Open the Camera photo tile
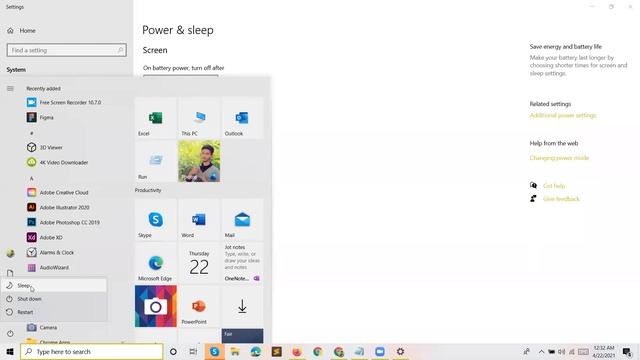The height and width of the screenshot is (360, 640). pyautogui.click(x=156, y=306)
